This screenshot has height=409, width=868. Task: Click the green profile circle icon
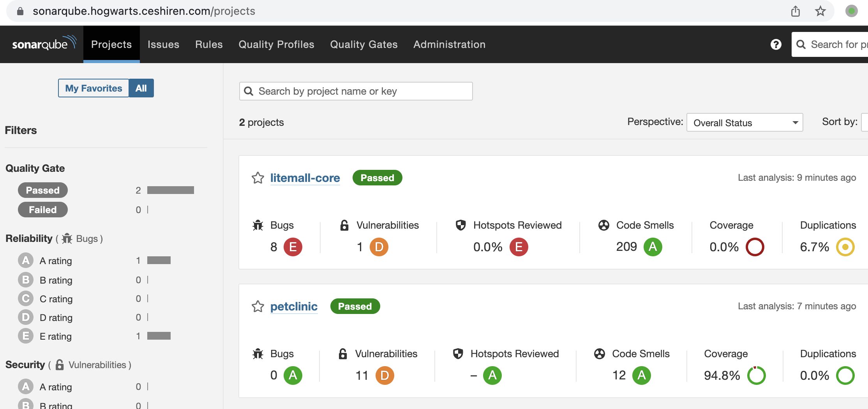point(851,11)
